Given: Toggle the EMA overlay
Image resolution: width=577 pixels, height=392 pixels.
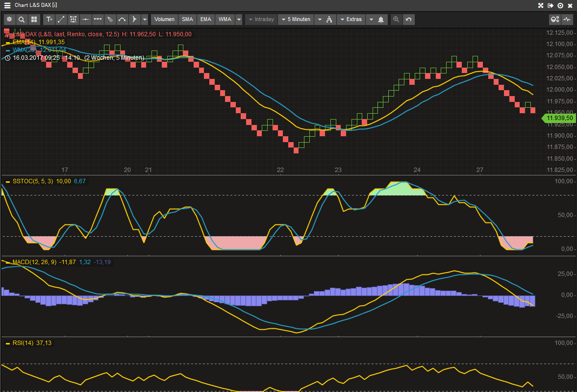Looking at the screenshot, I should coord(205,19).
